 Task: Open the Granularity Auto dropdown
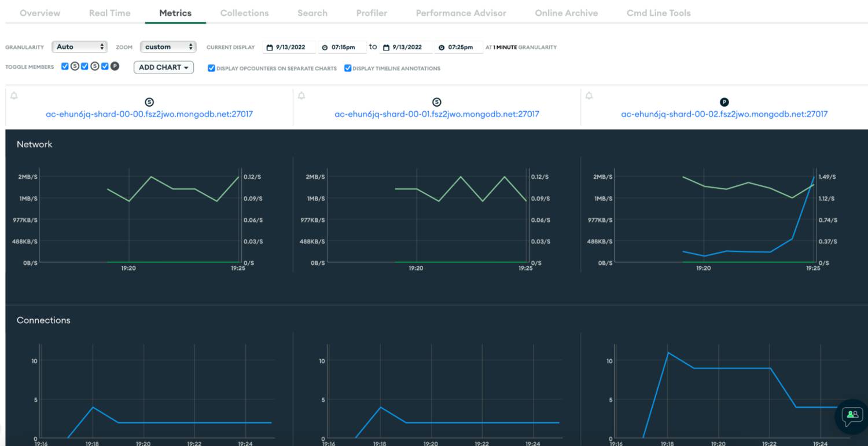tap(80, 47)
